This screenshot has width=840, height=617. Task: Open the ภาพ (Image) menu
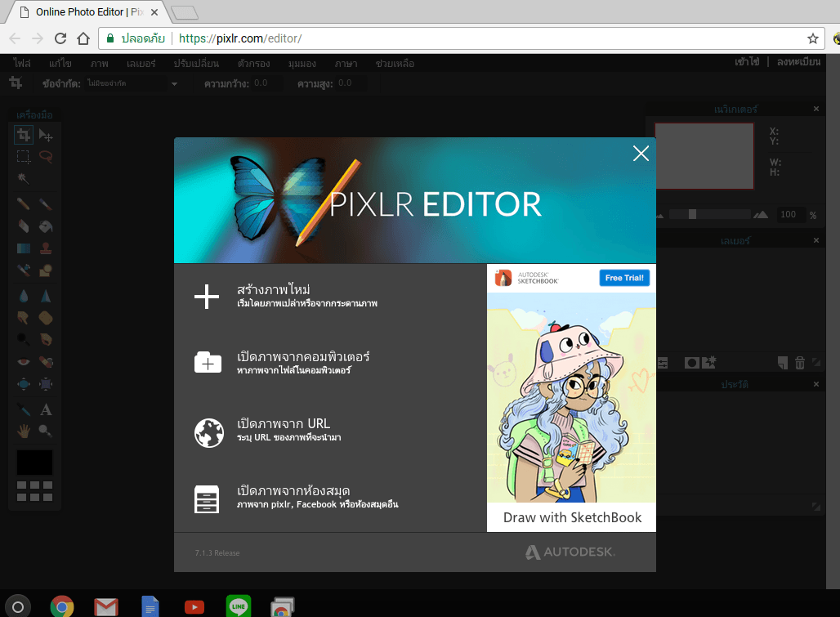point(99,63)
